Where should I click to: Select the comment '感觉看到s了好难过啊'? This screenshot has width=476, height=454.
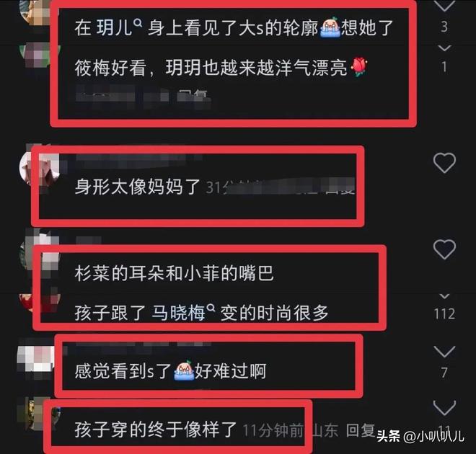(171, 370)
